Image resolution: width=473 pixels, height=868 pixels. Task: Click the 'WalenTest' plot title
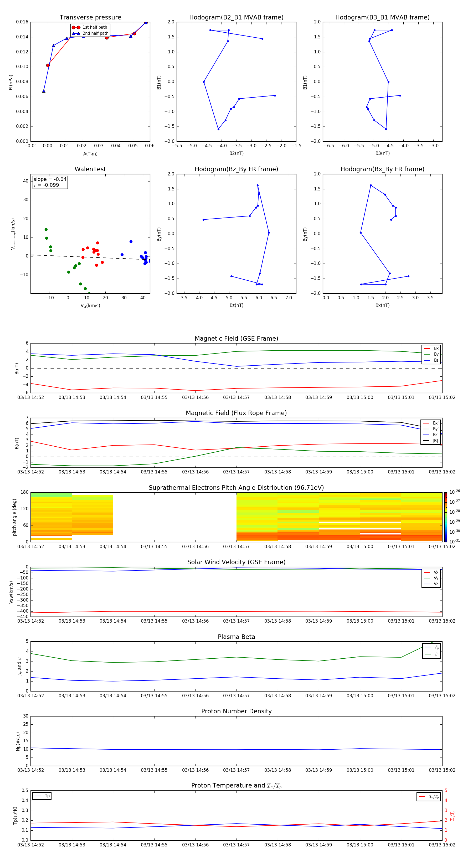click(x=90, y=169)
